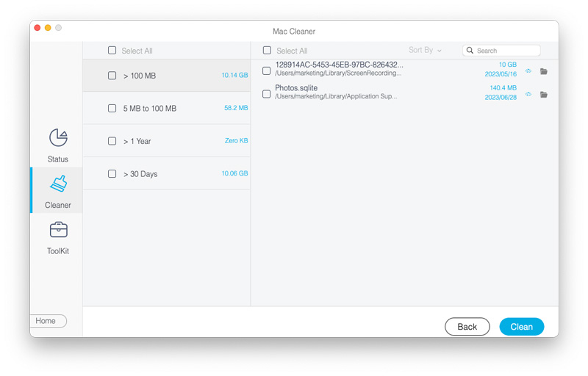Screen dimensions: 588x376
Task: Select the Photos.sqlite checkbox
Action: point(266,94)
